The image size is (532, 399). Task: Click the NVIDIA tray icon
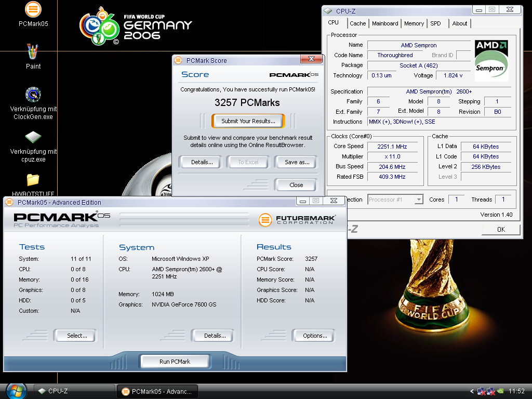(x=500, y=391)
